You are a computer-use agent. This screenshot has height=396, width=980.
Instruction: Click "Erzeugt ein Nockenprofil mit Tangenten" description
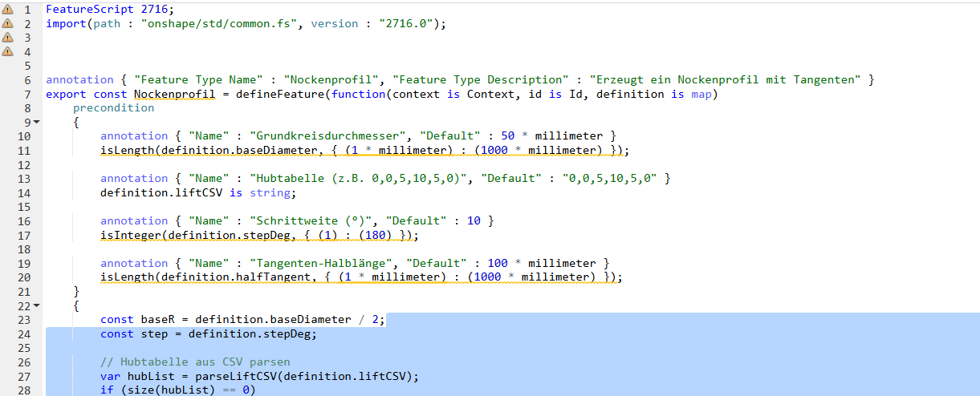pos(725,80)
